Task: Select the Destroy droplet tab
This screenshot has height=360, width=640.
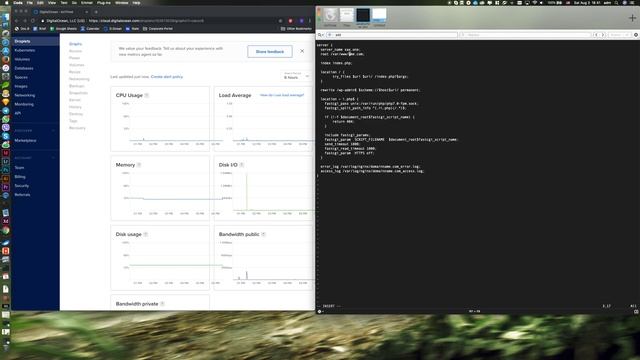Action: [76, 114]
